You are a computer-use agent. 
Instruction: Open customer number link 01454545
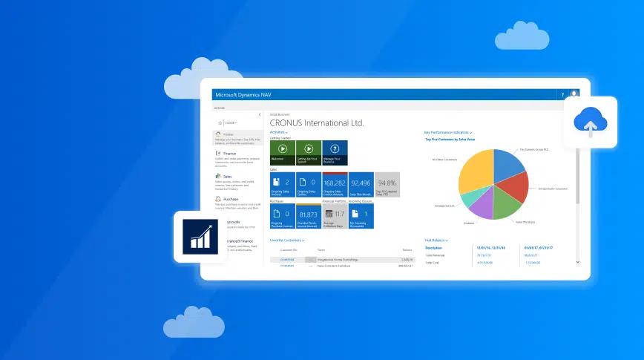click(287, 266)
